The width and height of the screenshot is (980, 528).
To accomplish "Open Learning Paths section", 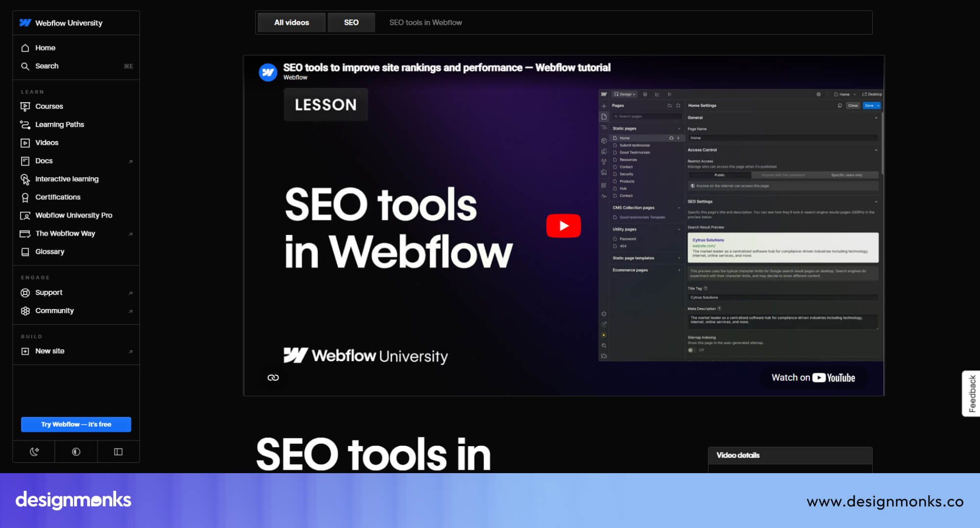I will (x=76, y=124).
